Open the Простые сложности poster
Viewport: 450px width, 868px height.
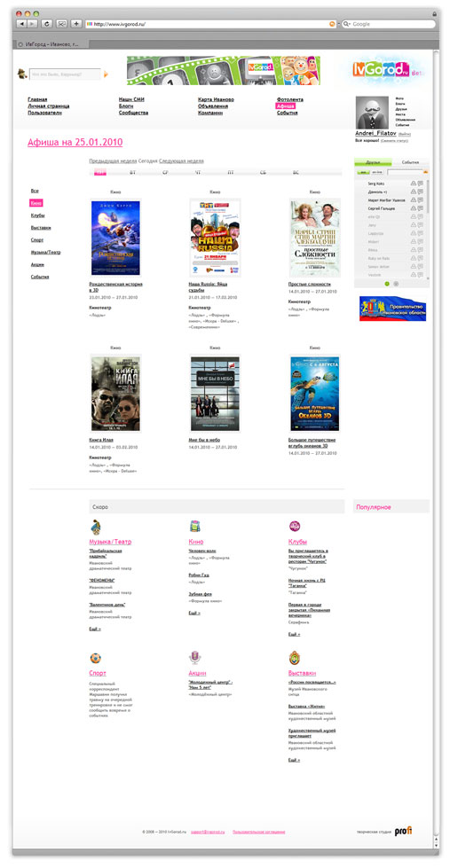[314, 238]
